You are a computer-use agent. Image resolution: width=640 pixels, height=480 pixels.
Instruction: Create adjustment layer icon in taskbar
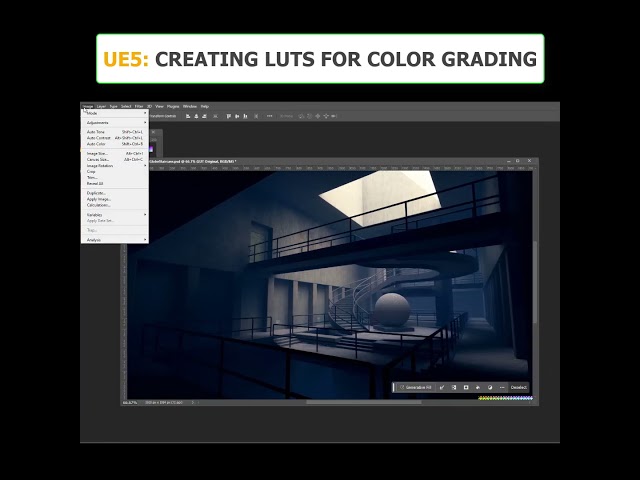(x=490, y=387)
